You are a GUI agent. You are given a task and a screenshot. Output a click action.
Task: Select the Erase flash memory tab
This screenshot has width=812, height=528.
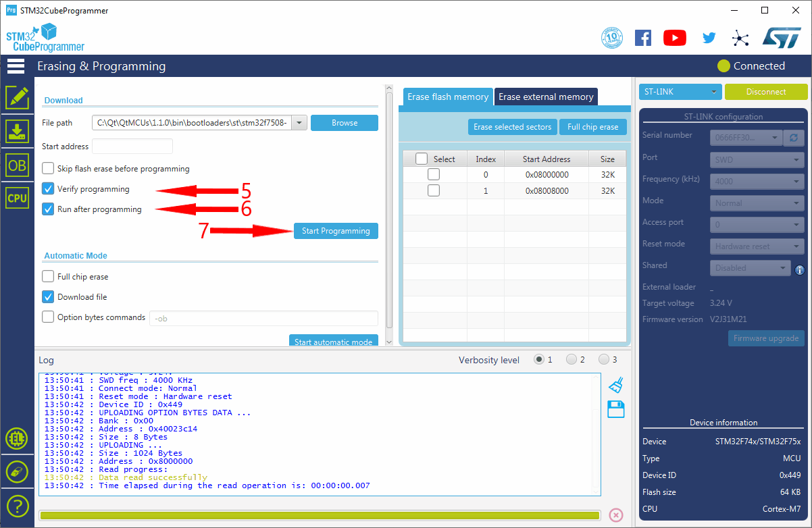pyautogui.click(x=447, y=97)
